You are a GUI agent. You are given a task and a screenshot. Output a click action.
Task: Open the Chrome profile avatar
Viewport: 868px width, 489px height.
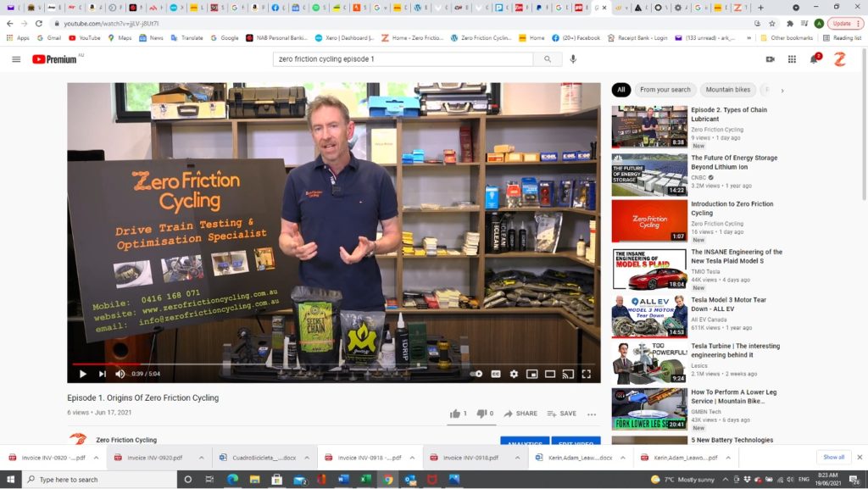[x=819, y=23]
